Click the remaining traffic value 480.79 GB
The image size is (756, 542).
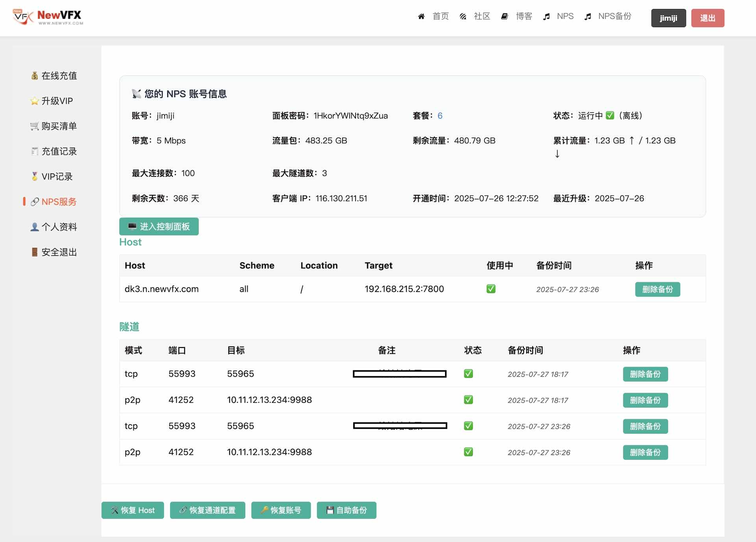[x=474, y=141]
